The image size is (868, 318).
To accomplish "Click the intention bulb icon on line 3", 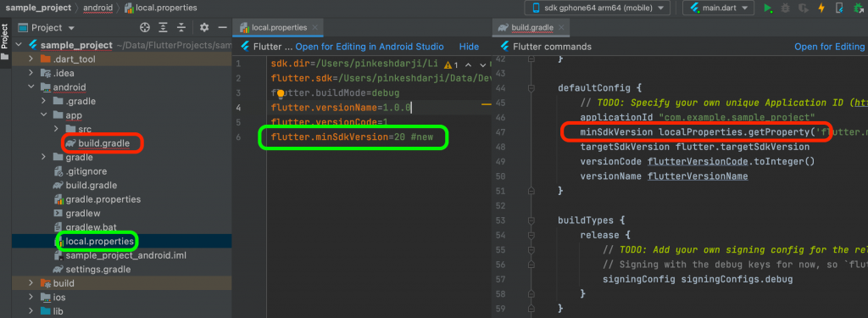I will point(281,93).
